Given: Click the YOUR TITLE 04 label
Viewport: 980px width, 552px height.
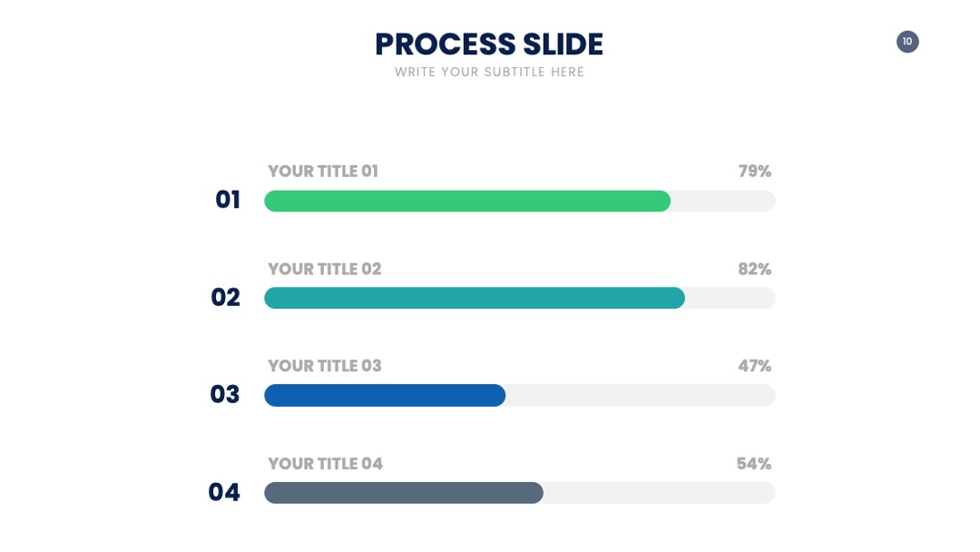Looking at the screenshot, I should click(x=325, y=464).
